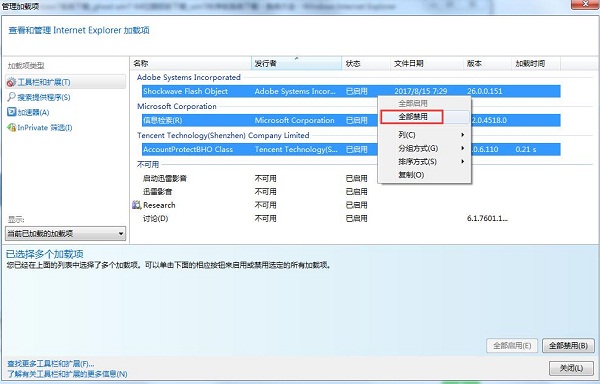Screen dimensions: 600x384
Task: Click the Tencent Technology(S... publisher cell
Action: [296, 149]
